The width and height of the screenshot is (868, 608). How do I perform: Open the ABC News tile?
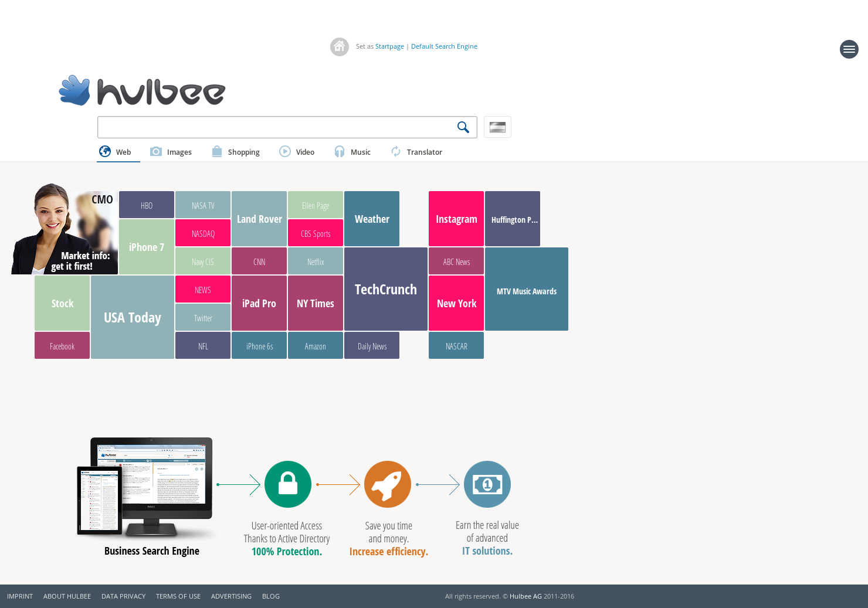(456, 261)
